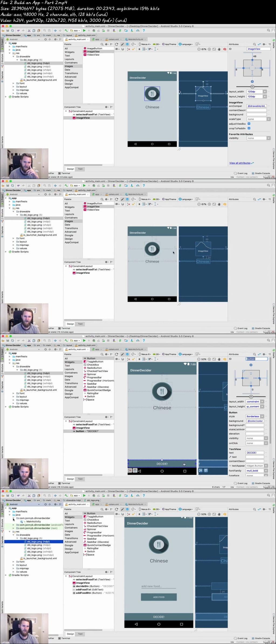
Task: Toggle cropToPadding checkbox
Action: 249,128
